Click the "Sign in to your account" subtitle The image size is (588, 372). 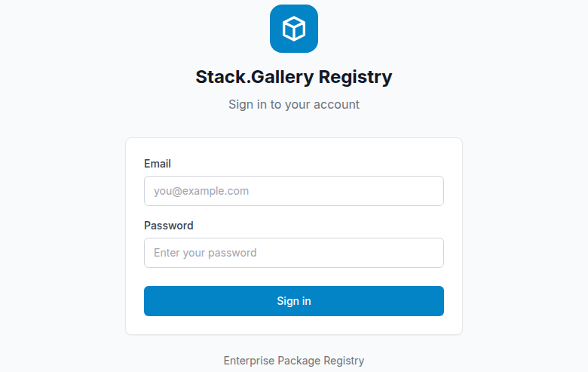coord(294,104)
